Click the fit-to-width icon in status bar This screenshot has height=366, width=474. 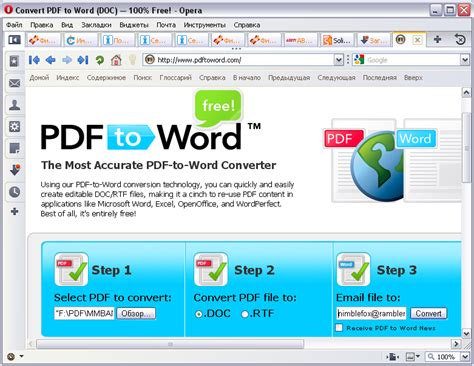(x=392, y=357)
